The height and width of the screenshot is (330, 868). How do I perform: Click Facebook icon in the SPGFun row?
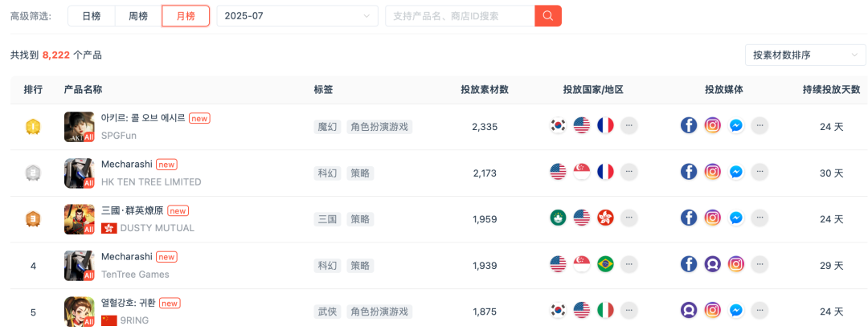click(689, 125)
